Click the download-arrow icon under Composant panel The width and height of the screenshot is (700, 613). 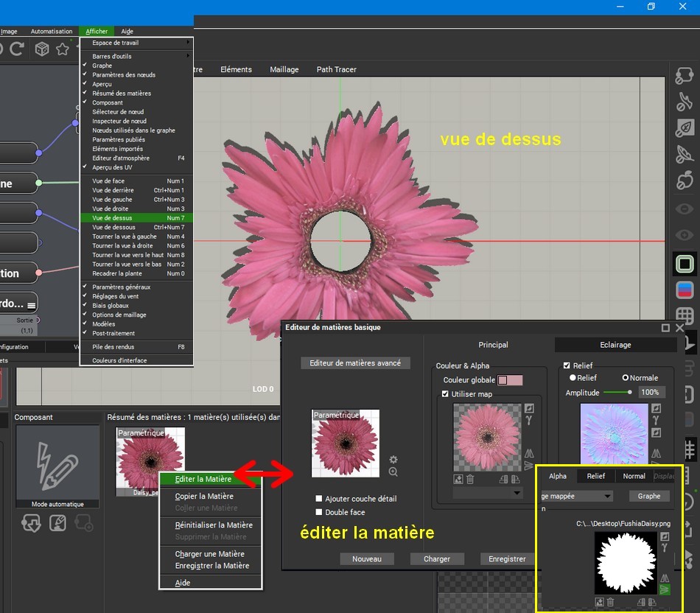[31, 523]
